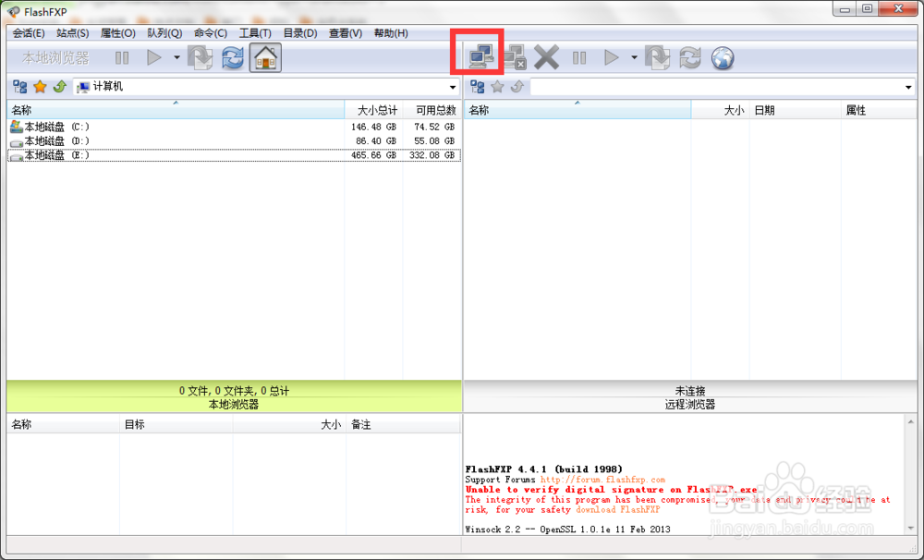Click the 未连接 status text

690,391
